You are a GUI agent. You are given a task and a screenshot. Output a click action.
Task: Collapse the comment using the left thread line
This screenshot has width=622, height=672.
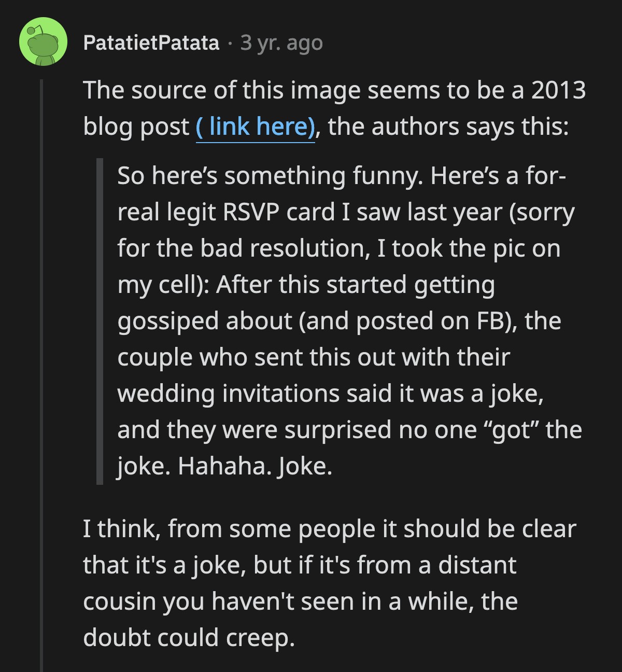tap(41, 363)
